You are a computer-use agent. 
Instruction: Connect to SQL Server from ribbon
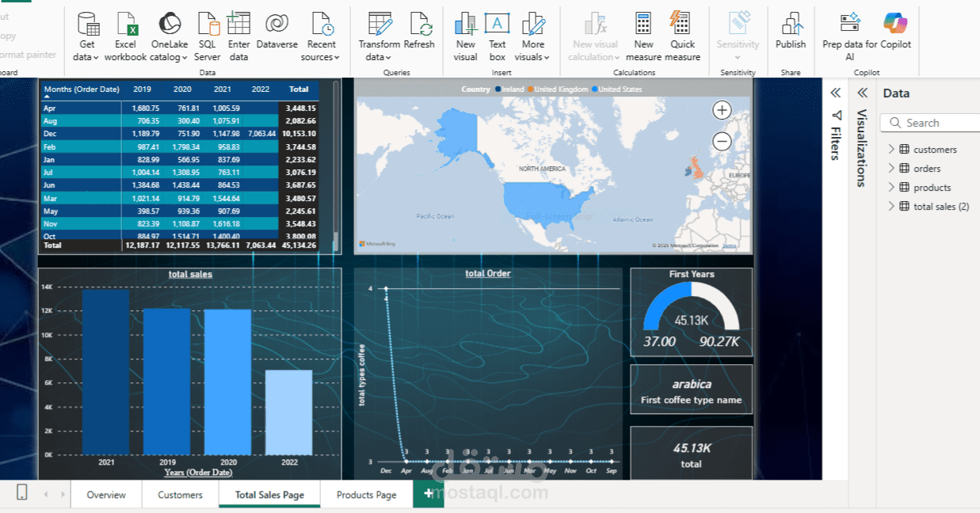pyautogui.click(x=208, y=36)
